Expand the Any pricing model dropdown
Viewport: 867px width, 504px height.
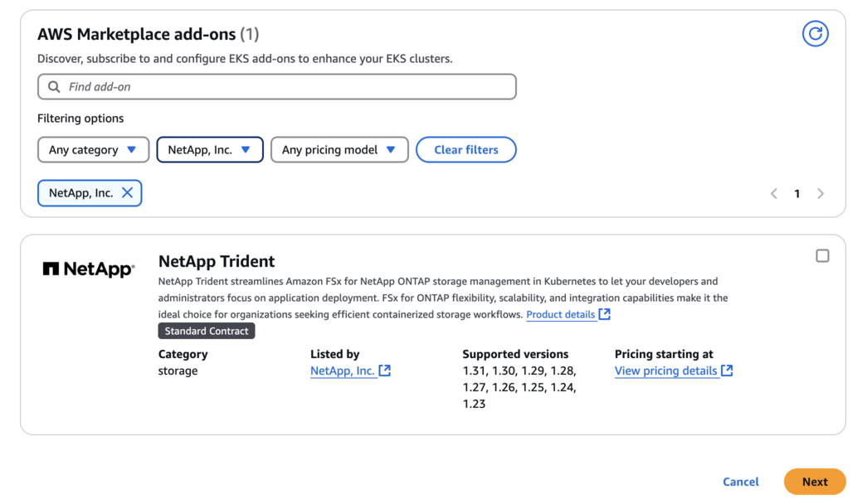pos(339,150)
